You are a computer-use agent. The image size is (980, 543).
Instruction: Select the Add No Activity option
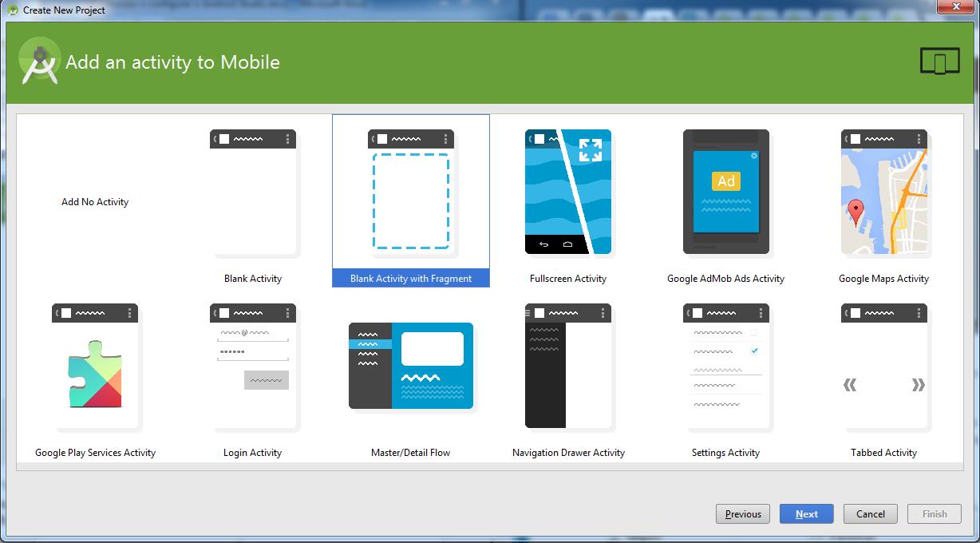tap(95, 202)
